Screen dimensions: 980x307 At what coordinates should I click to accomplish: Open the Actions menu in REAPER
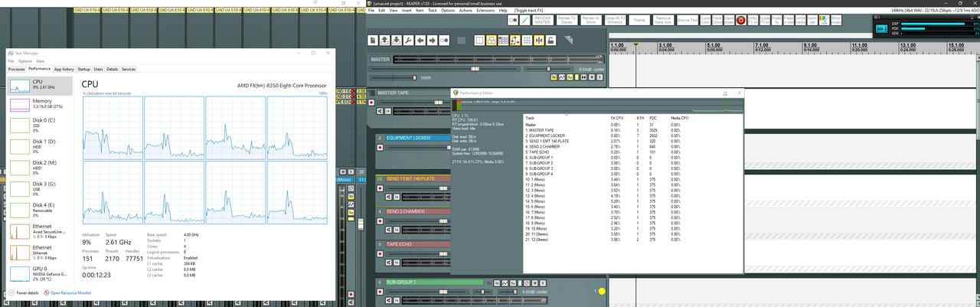pyautogui.click(x=465, y=11)
